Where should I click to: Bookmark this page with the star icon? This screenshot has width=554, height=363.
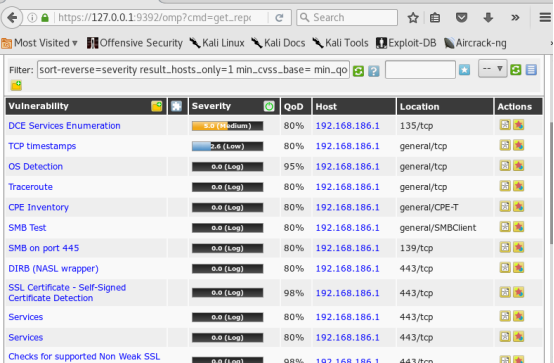coord(413,17)
